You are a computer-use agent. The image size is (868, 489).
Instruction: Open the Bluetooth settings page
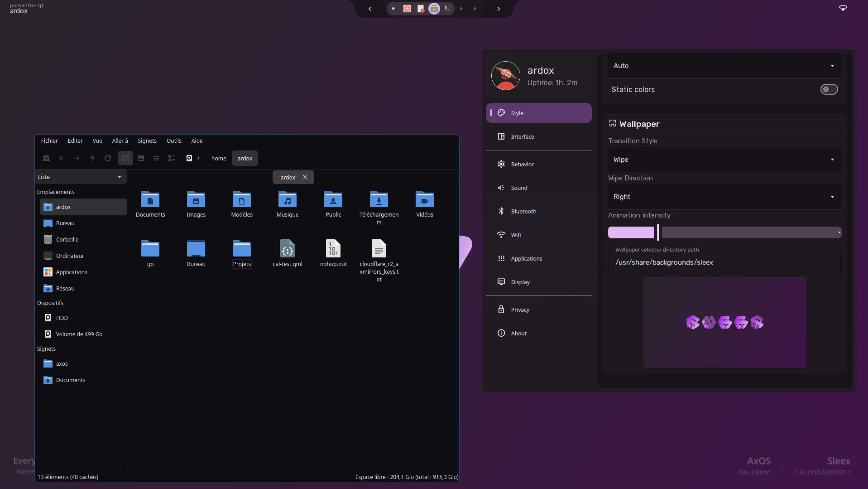pos(539,211)
